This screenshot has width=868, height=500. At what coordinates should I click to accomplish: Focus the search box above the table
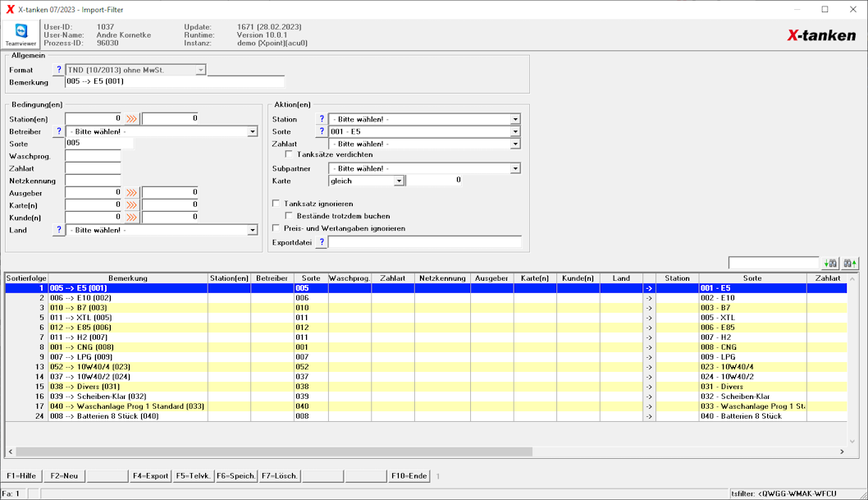[774, 263]
